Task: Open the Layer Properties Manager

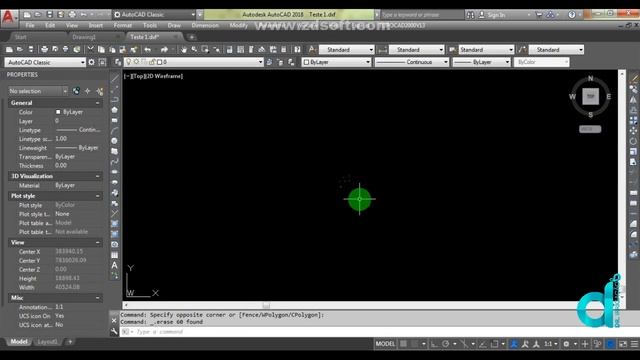Action: (118, 62)
